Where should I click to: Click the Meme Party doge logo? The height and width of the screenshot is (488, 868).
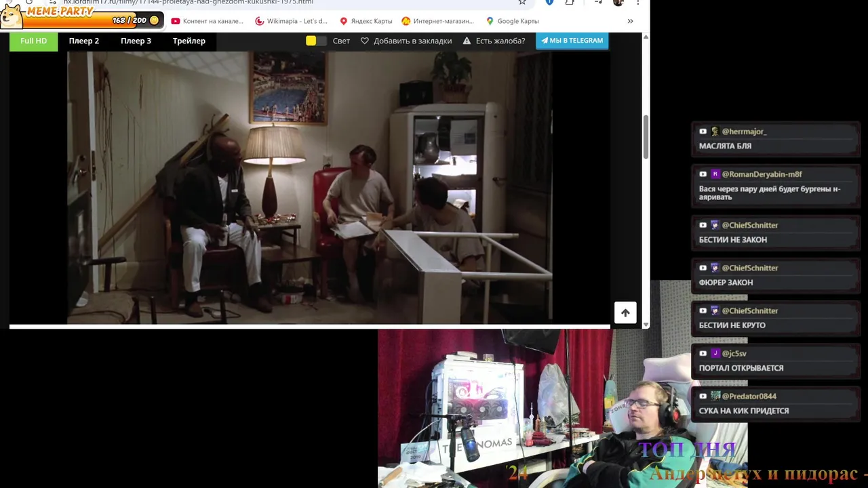click(x=10, y=15)
